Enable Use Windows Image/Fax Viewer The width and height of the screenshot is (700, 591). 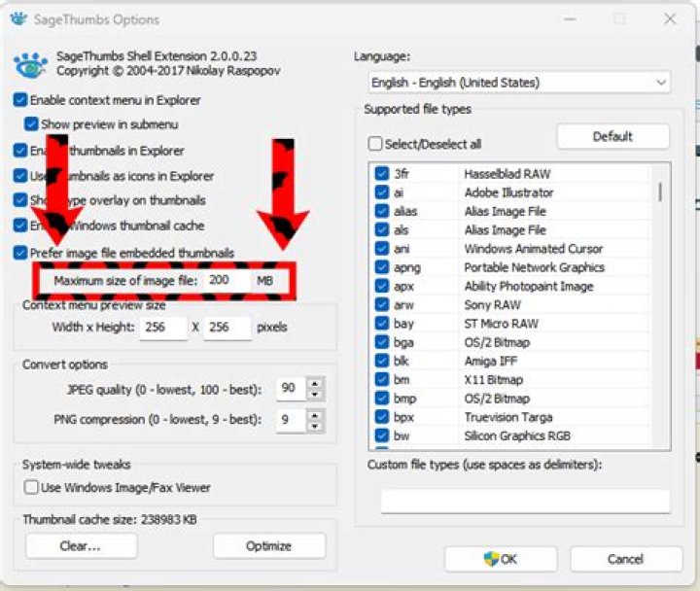point(31,487)
